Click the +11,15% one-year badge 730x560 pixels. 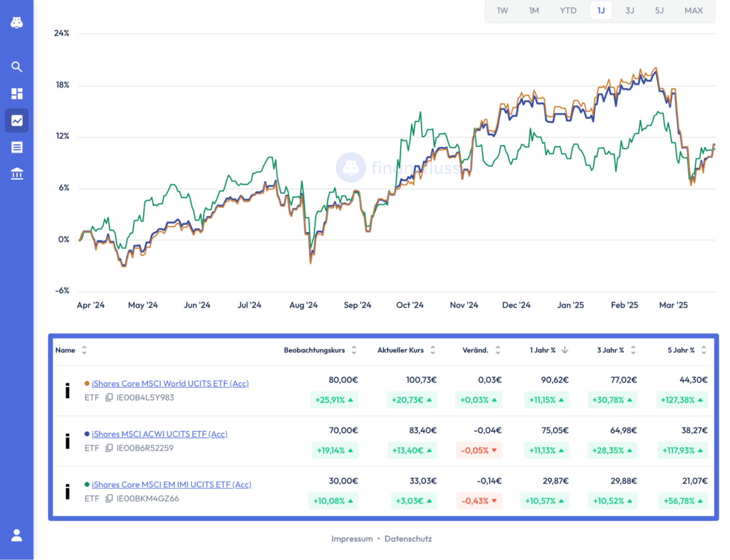tap(546, 400)
